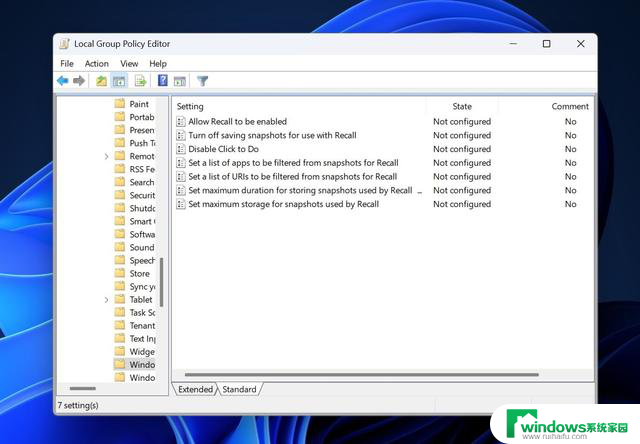The height and width of the screenshot is (444, 640).
Task: Toggle the console tree pane icon
Action: [x=119, y=81]
